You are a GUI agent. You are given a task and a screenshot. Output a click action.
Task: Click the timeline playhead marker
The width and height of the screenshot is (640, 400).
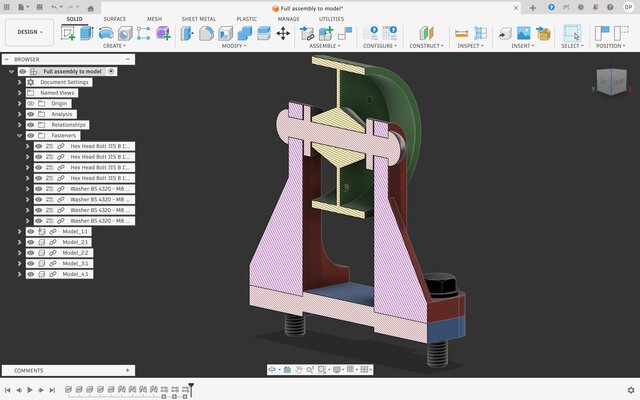point(191,387)
